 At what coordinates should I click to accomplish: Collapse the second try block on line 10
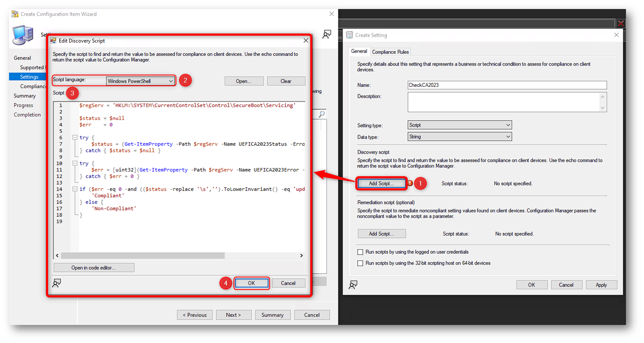tap(75, 163)
